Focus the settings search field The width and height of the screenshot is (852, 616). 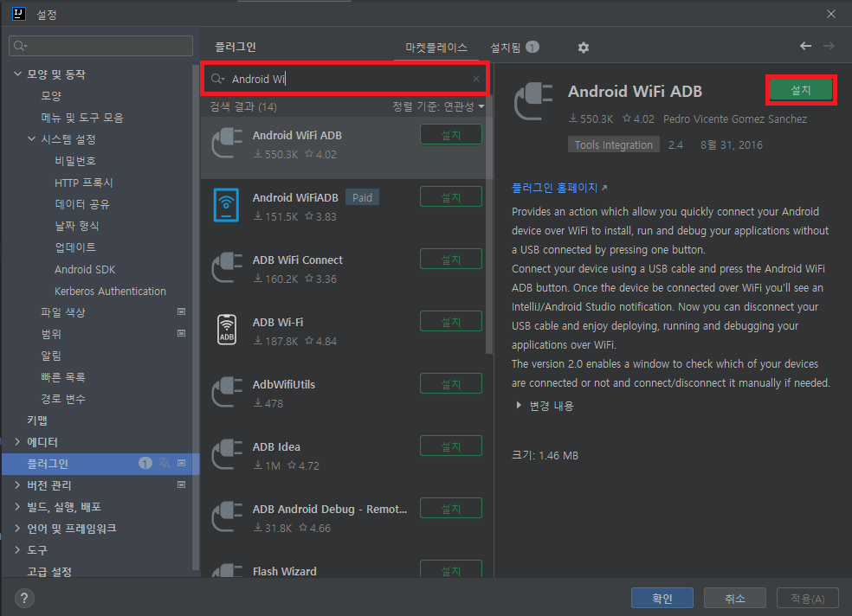coord(101,46)
